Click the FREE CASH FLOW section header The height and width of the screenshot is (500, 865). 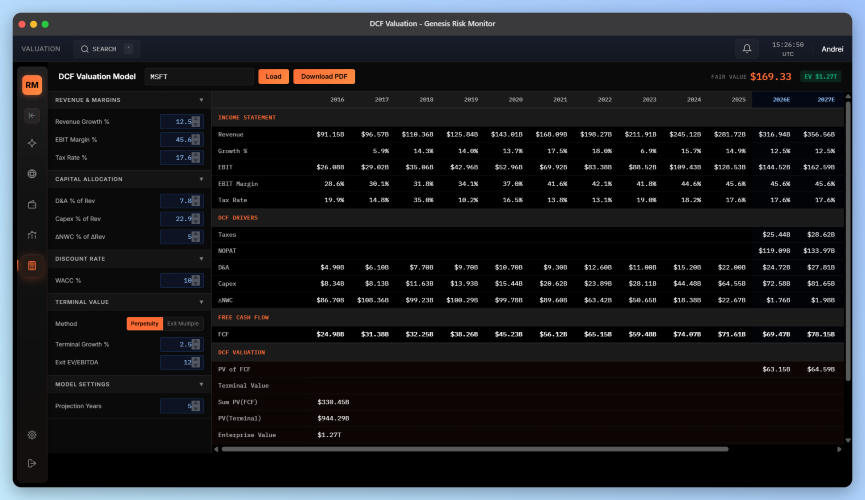point(243,317)
